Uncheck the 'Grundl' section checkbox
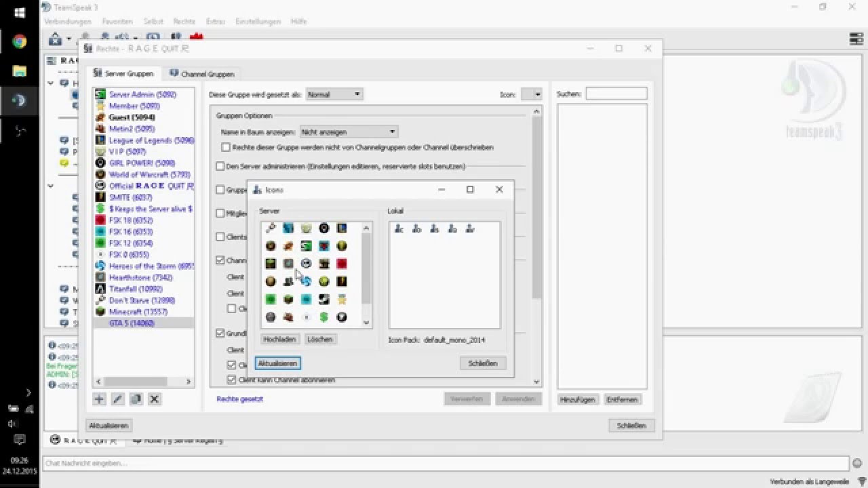This screenshot has height=488, width=868. pos(220,333)
